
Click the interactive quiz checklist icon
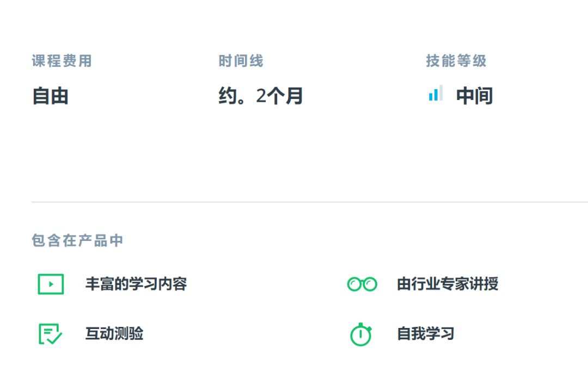click(50, 334)
